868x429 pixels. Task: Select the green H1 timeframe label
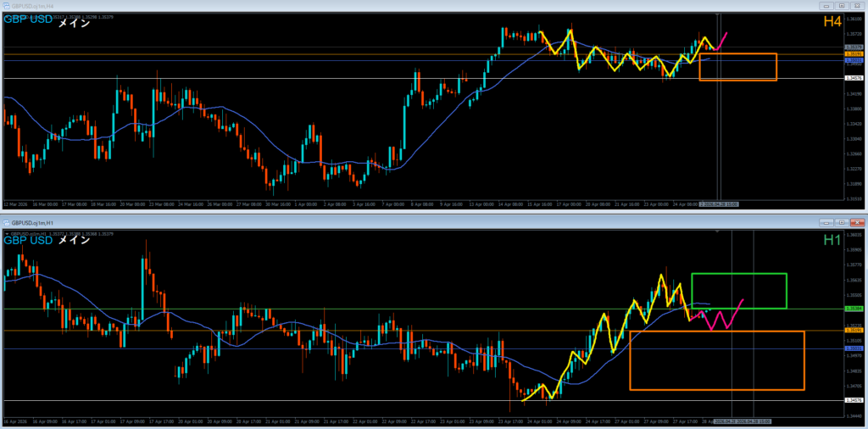pyautogui.click(x=832, y=240)
